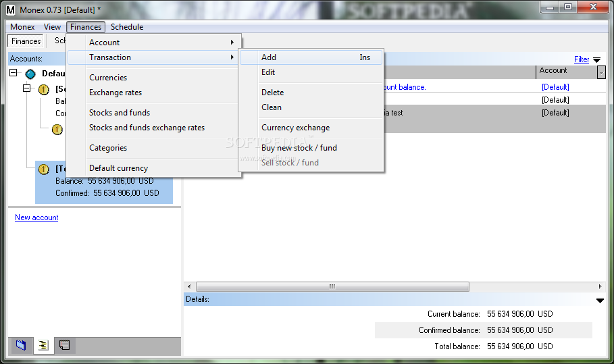This screenshot has width=614, height=364.
Task: Open the Schedule menu
Action: pyautogui.click(x=127, y=27)
